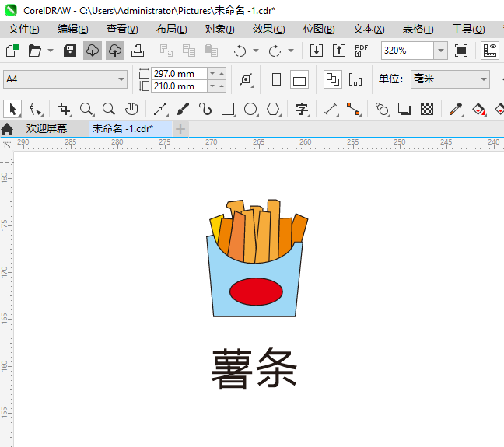Select the Rectangle tool

click(228, 110)
